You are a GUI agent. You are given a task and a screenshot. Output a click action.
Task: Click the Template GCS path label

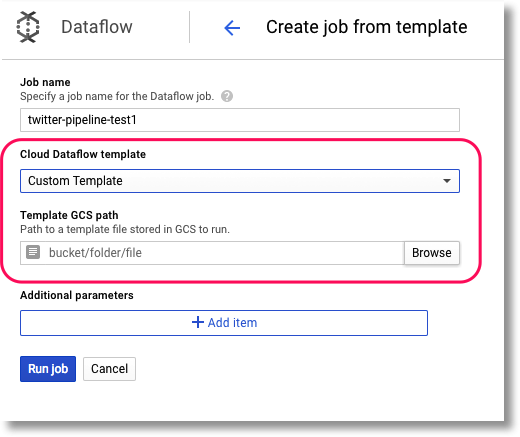pos(69,215)
